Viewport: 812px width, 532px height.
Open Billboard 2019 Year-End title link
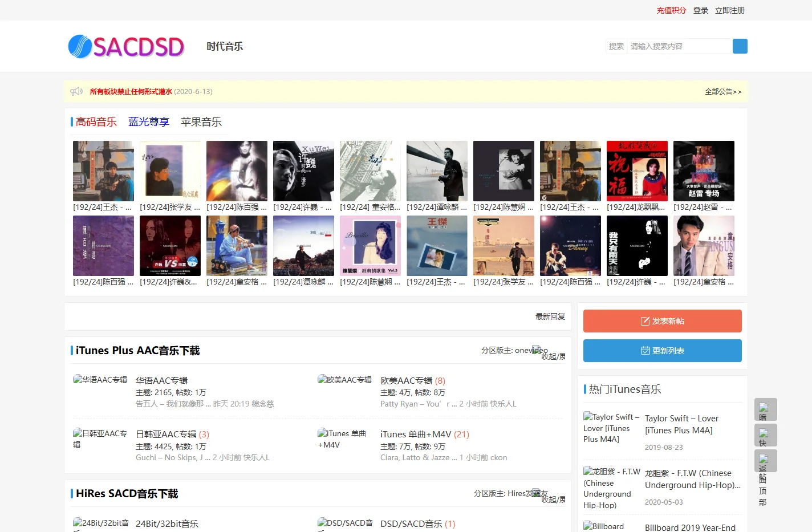pos(690,527)
